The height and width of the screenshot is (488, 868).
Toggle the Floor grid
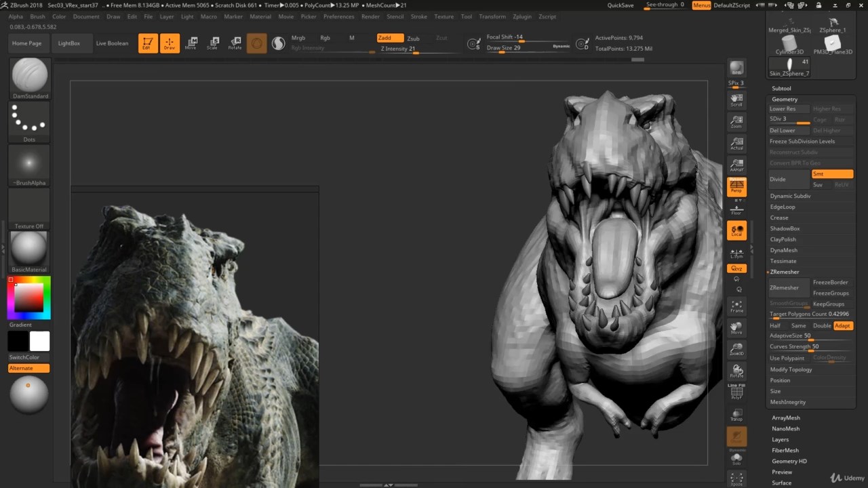(736, 208)
